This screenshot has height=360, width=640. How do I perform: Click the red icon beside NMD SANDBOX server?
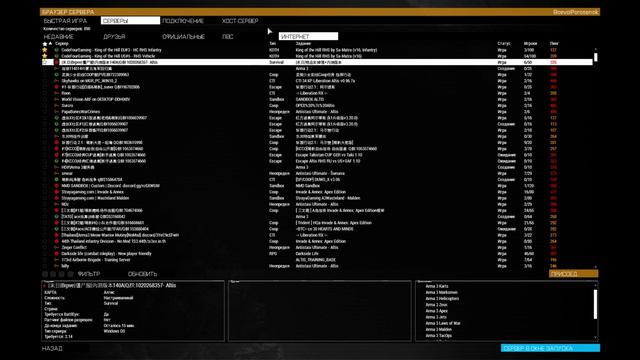(x=56, y=186)
